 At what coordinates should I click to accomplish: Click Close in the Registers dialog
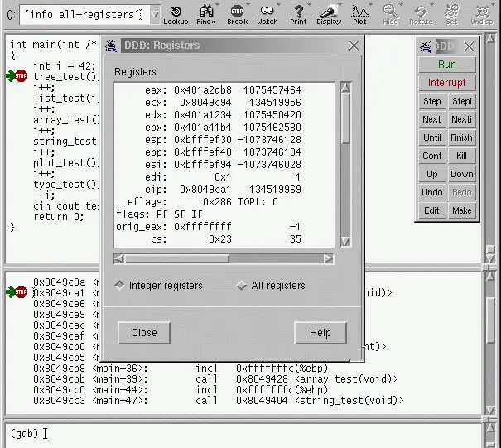143,333
